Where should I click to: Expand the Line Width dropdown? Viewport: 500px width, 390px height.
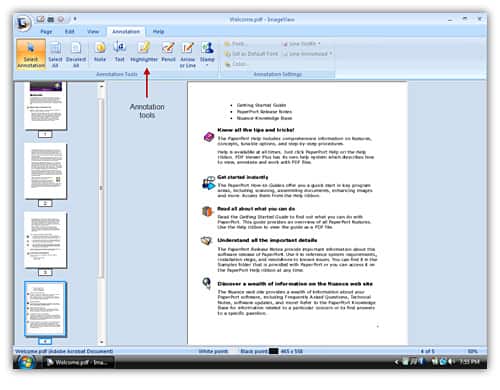pos(301,44)
